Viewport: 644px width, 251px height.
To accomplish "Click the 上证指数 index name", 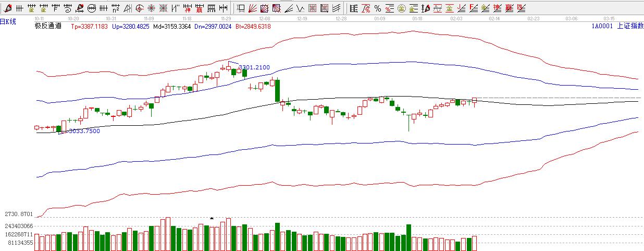I will (630, 26).
